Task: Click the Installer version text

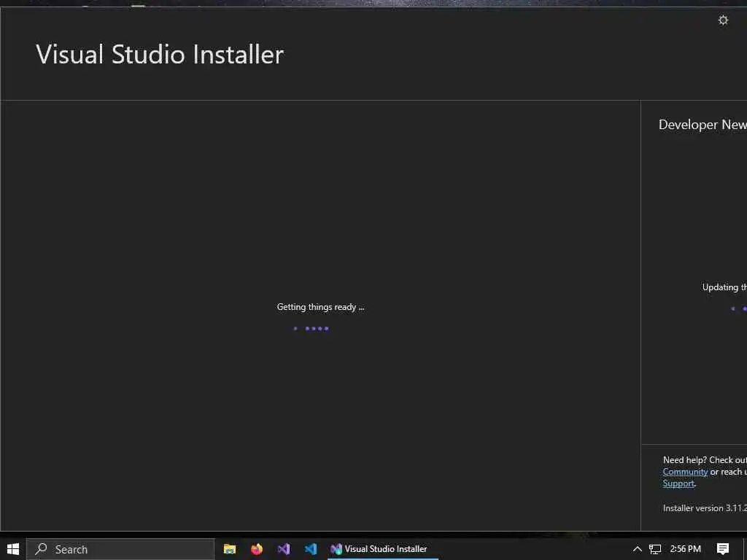Action: point(705,508)
